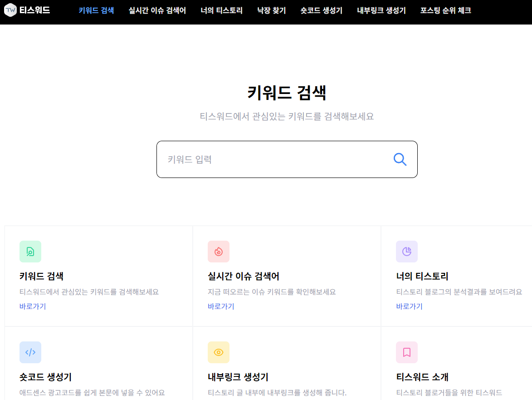Click description 티스토리 글 내부에 내부링크를 생성해 줍니다.
Viewport: 532px width, 400px height.
pyautogui.click(x=277, y=393)
